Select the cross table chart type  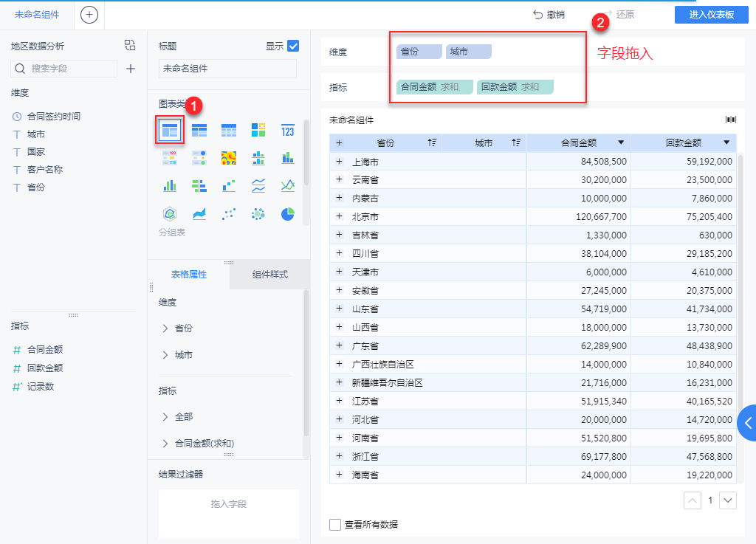[199, 130]
